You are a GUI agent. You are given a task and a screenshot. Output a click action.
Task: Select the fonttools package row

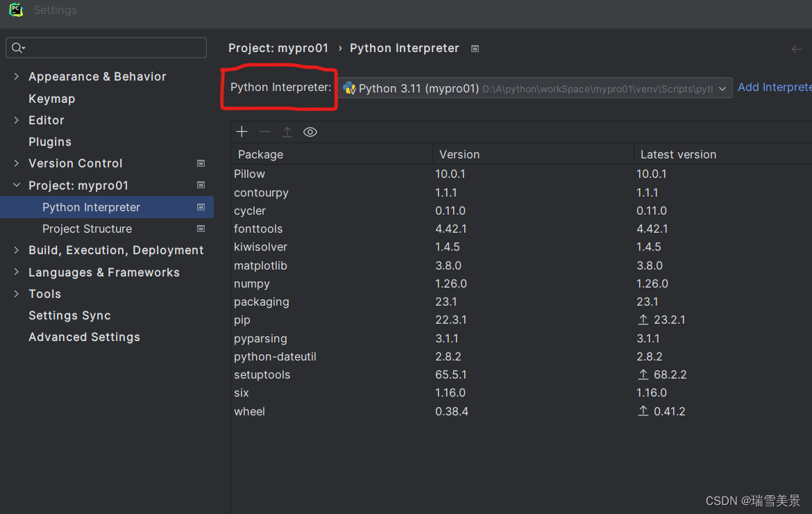[521, 229]
